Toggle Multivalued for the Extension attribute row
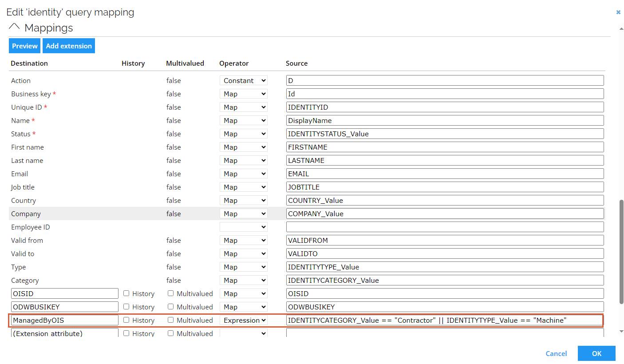This screenshot has width=624, height=364. 171,333
